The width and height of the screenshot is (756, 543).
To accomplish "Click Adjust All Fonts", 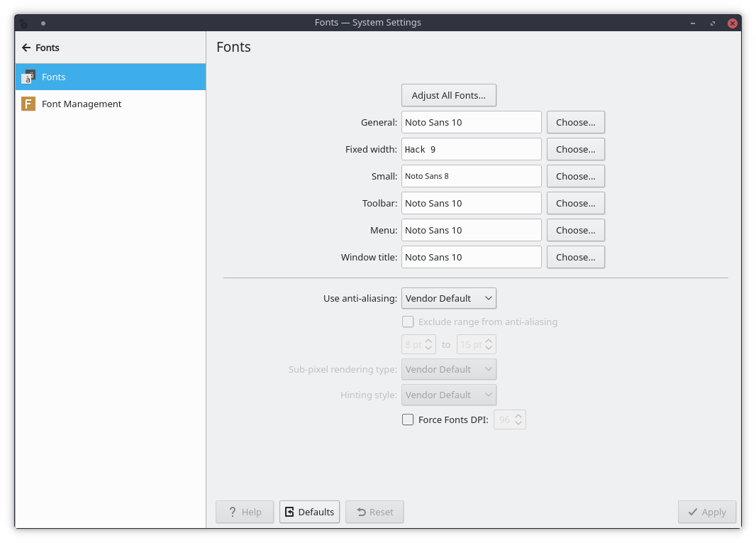I will pos(448,95).
